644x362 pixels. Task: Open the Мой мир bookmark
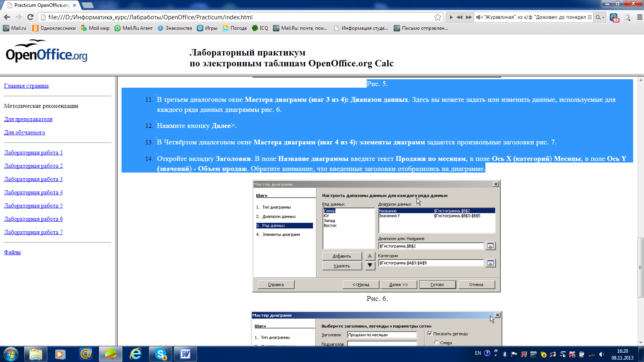pos(95,28)
